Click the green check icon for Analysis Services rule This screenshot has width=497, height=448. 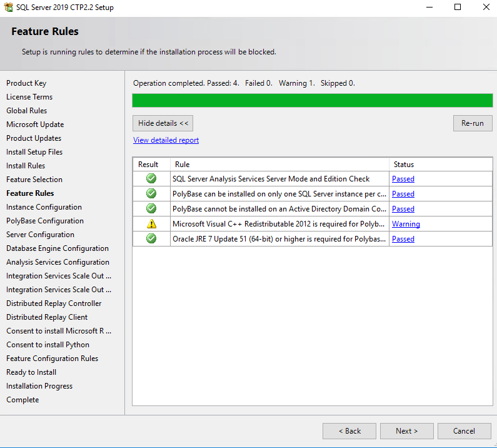coord(151,178)
